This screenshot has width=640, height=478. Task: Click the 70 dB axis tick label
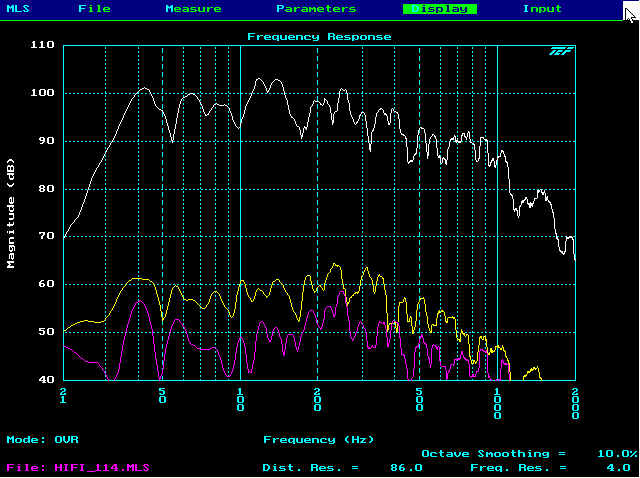pos(47,236)
